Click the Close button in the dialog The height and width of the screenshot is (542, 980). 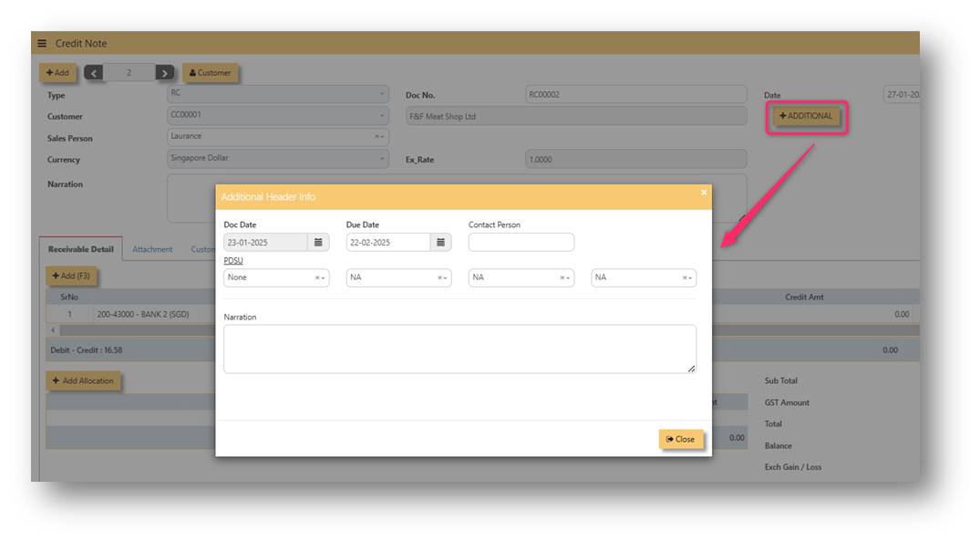(681, 440)
